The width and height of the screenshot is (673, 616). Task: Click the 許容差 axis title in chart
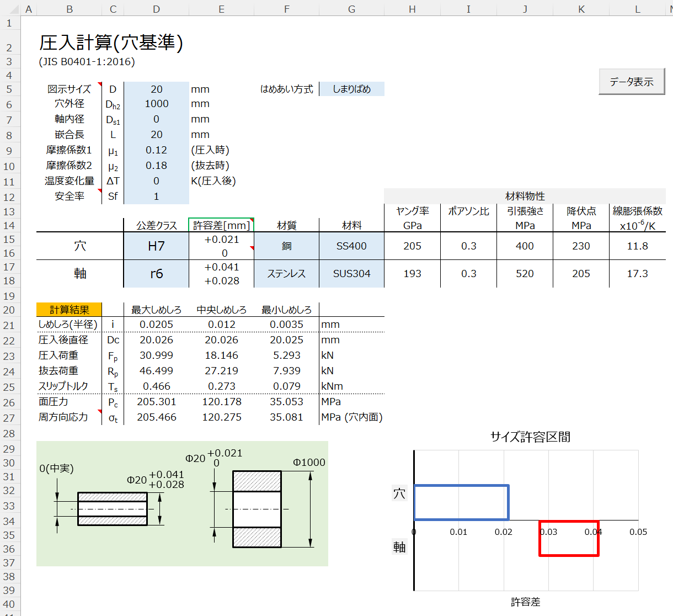[x=526, y=602]
